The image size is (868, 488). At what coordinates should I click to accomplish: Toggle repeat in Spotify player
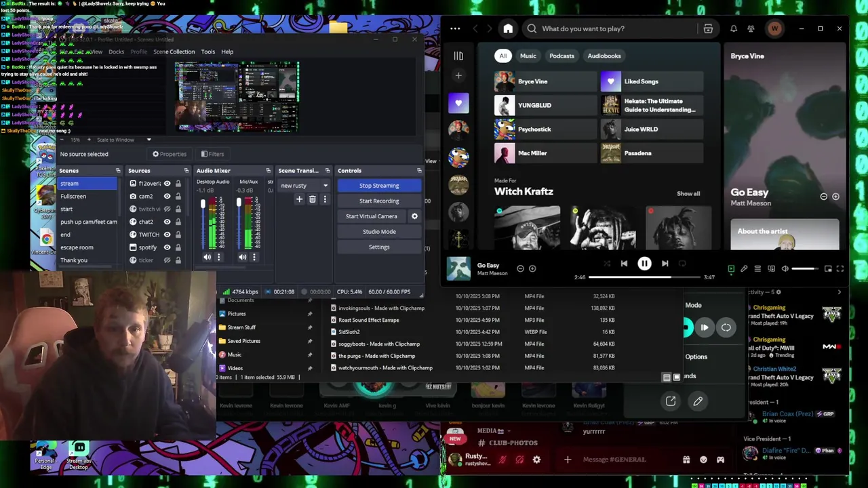682,264
